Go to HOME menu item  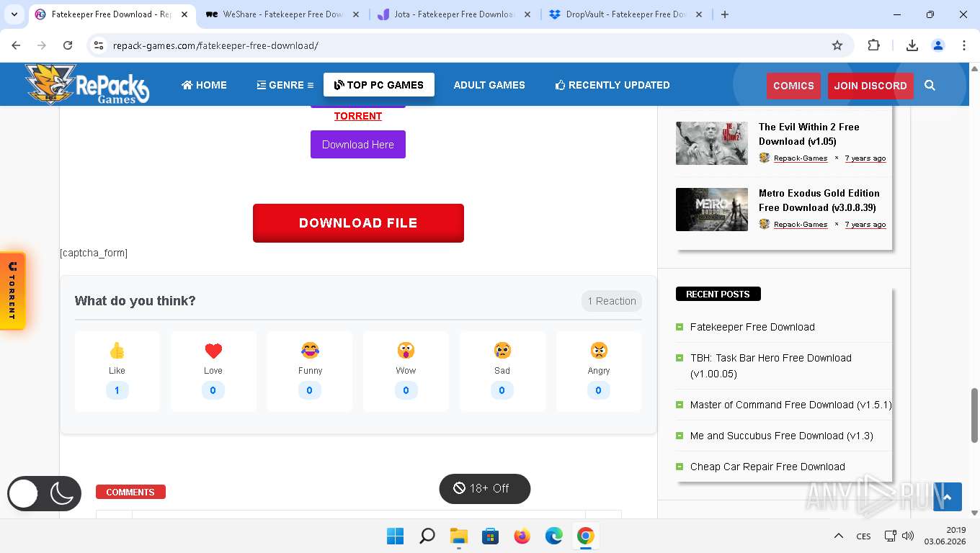coord(204,85)
